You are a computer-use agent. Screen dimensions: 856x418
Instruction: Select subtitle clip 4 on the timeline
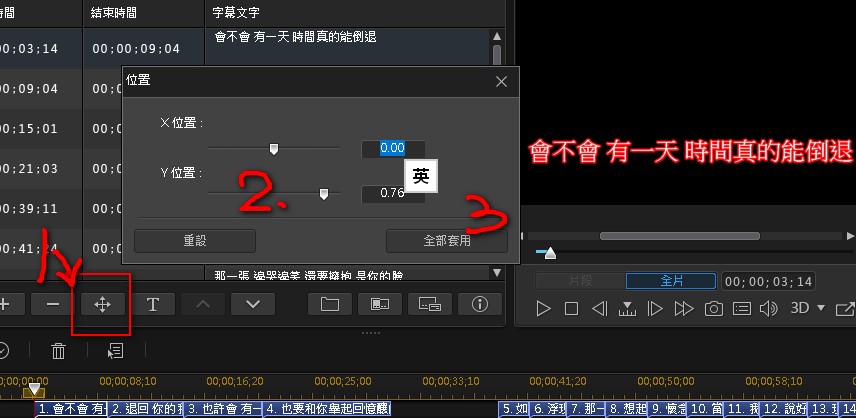click(327, 409)
